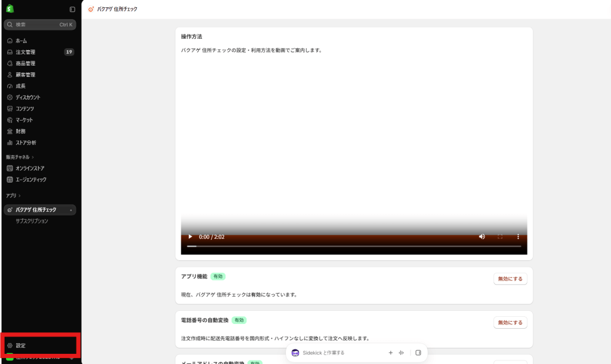This screenshot has height=364, width=611.
Task: Open サブスクリプション sub-item
Action: click(x=32, y=221)
